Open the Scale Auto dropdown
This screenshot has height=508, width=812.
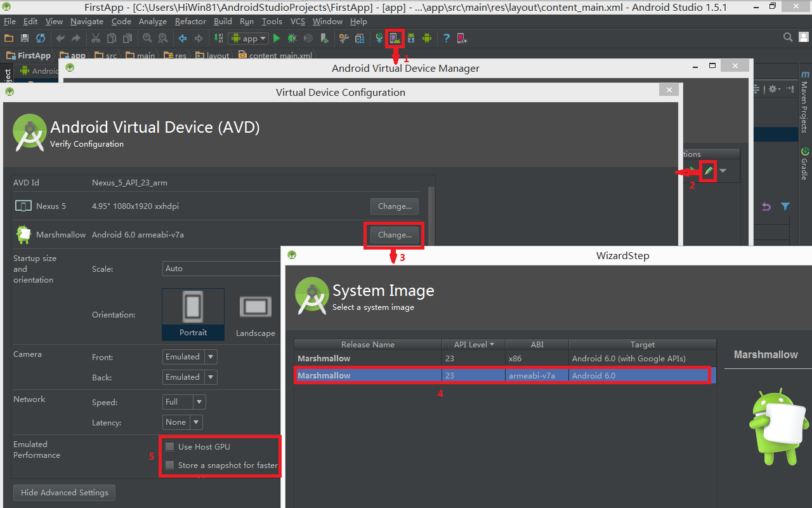(221, 269)
